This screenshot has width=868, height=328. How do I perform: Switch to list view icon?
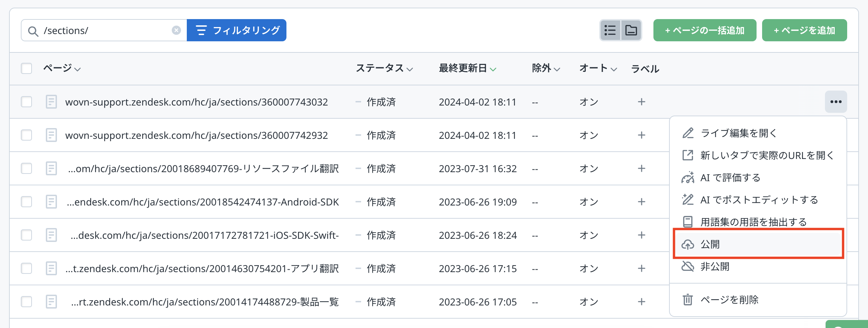(610, 31)
